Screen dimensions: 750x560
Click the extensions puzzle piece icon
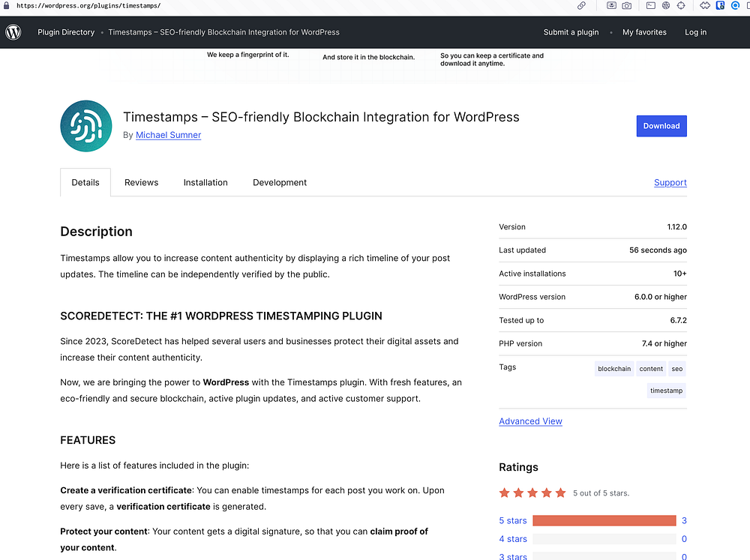tap(705, 5)
